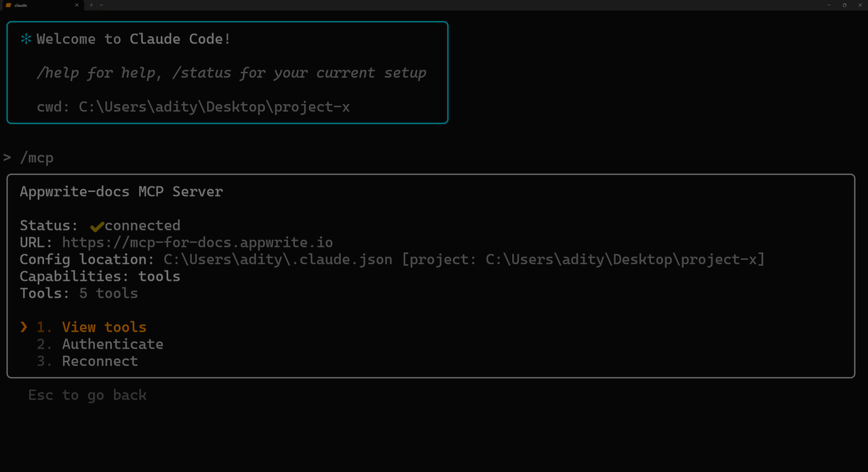Click the X on the claude terminal tab
This screenshot has height=472, width=868.
tap(75, 5)
